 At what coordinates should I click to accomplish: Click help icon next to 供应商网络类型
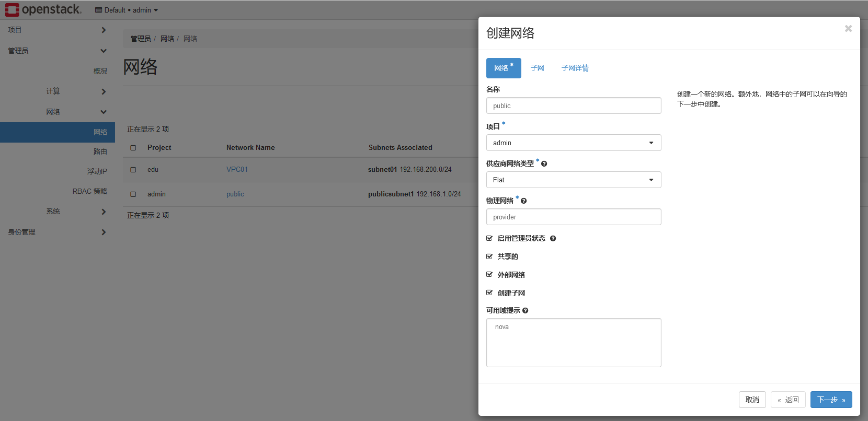(544, 164)
